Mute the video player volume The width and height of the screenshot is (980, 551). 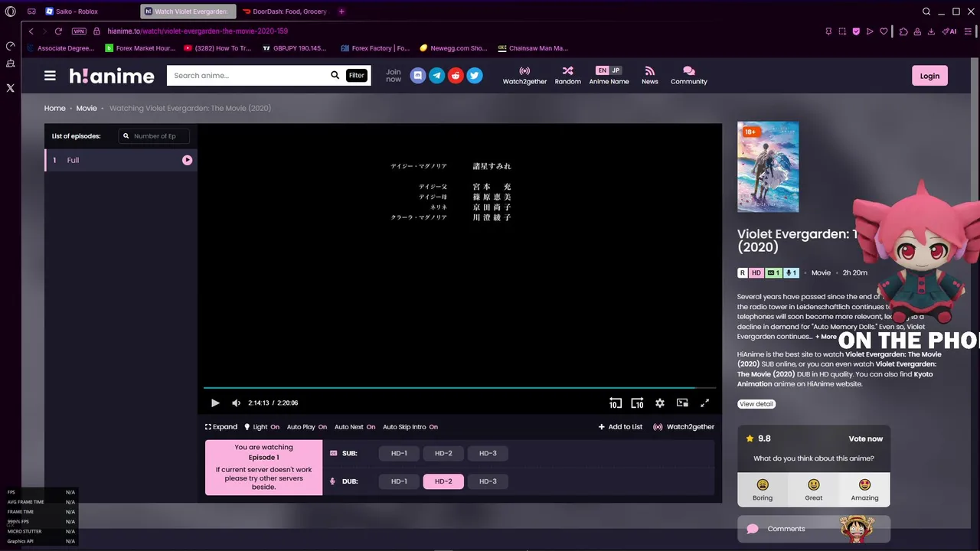pos(236,403)
